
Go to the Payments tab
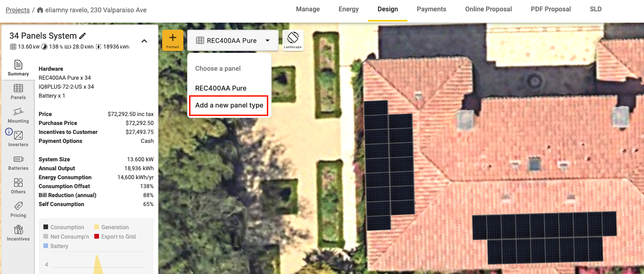431,9
